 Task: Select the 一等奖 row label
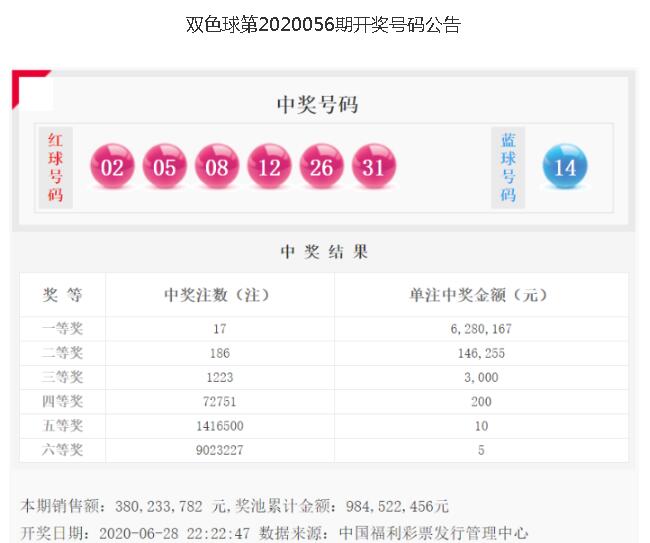[63, 329]
